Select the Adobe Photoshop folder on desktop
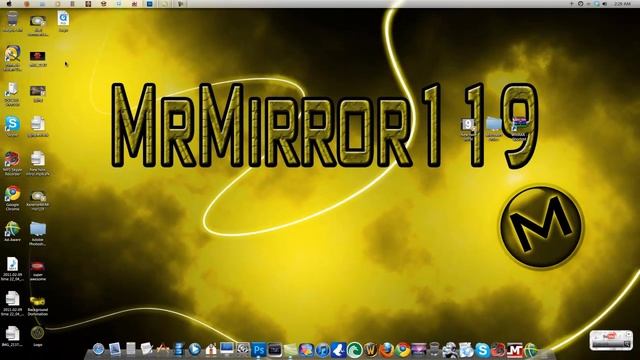 point(38,233)
